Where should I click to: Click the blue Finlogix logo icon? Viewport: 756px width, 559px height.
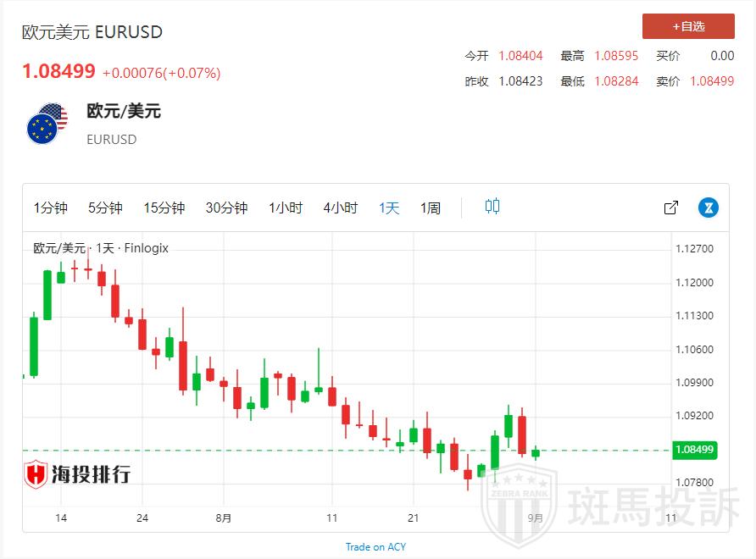[x=708, y=208]
